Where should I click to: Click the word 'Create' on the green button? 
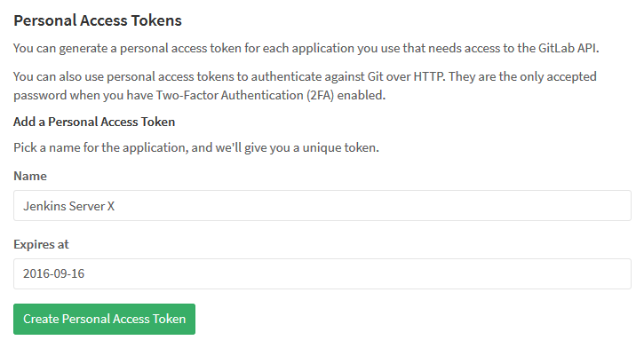point(41,319)
